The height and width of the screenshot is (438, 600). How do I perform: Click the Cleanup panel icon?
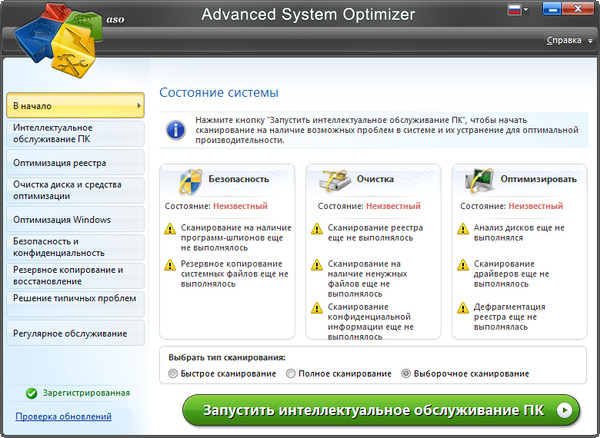click(x=332, y=181)
